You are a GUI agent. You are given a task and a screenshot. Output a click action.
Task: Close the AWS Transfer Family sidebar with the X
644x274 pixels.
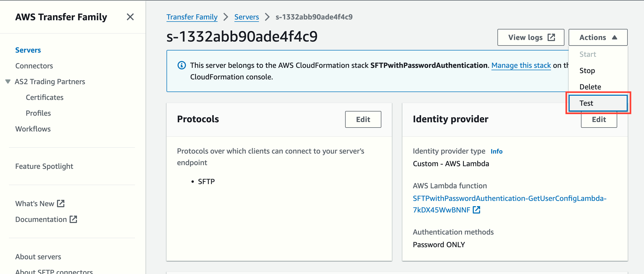131,17
